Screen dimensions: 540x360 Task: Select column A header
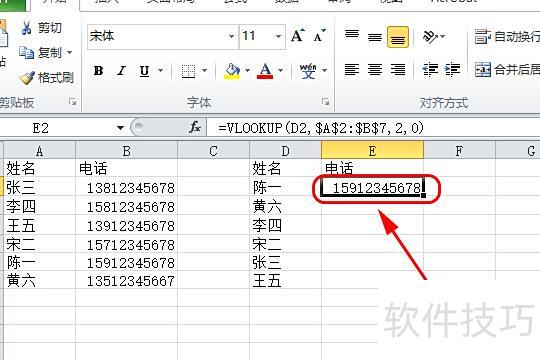coord(39,151)
